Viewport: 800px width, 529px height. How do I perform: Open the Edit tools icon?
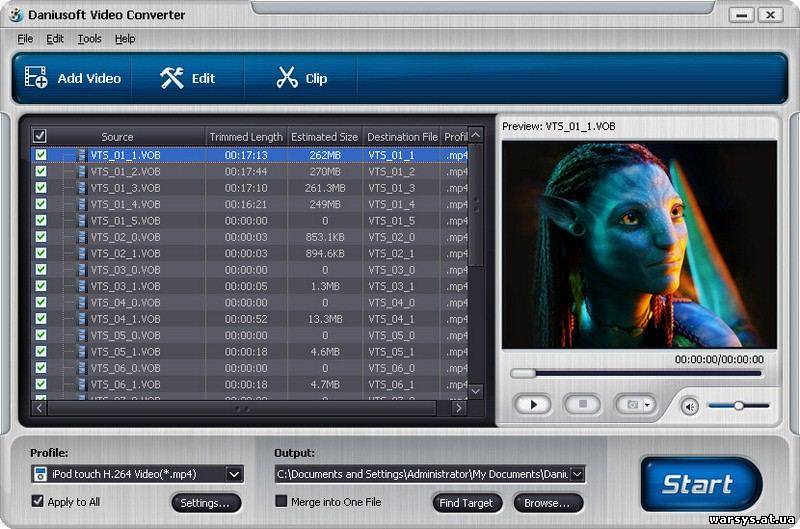172,78
